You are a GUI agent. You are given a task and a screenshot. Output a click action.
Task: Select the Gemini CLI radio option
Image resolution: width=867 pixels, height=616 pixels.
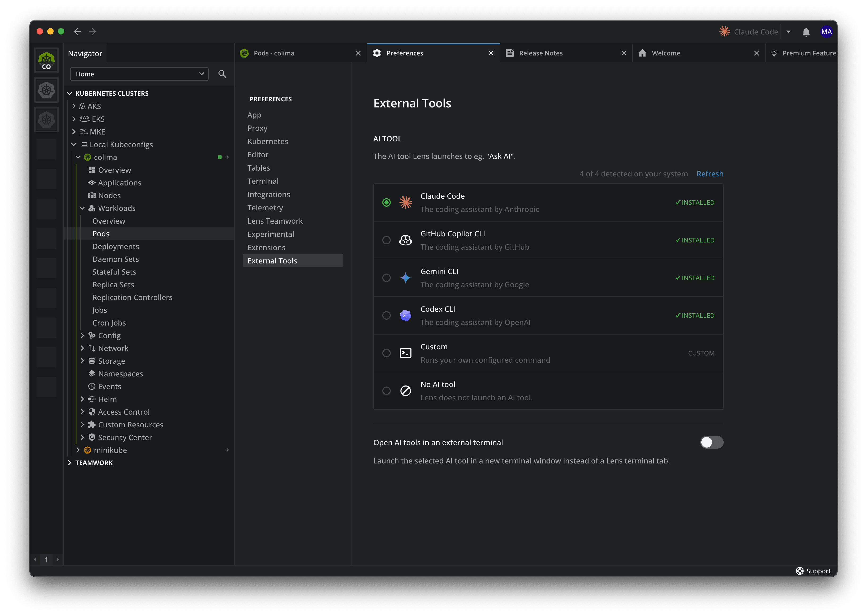[386, 278]
